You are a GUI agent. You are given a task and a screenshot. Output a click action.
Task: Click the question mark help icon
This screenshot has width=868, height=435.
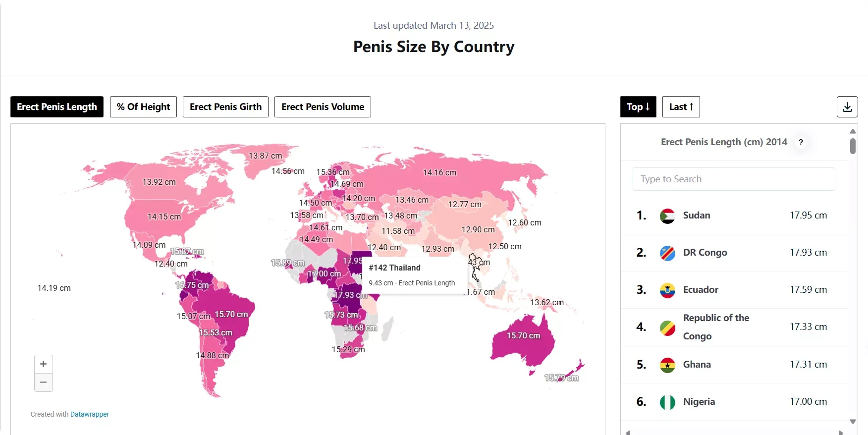[x=801, y=142]
